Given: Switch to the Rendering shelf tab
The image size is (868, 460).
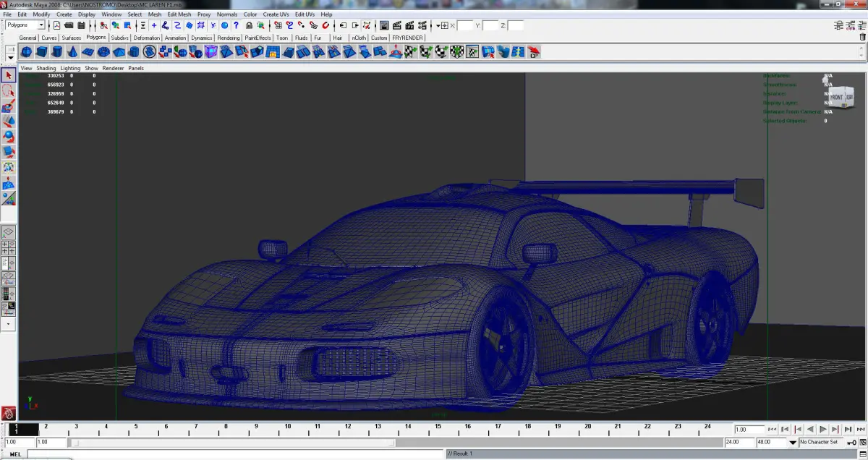Looking at the screenshot, I should click(229, 38).
